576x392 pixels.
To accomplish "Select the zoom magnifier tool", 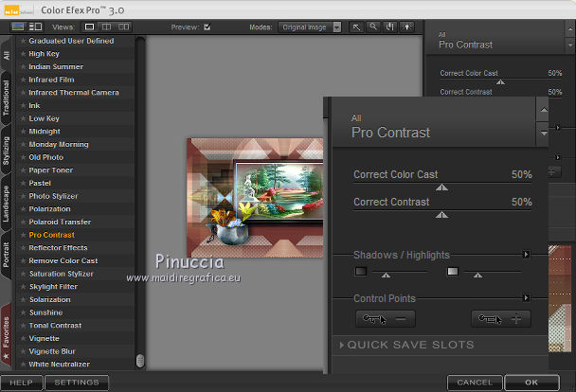I will (373, 27).
